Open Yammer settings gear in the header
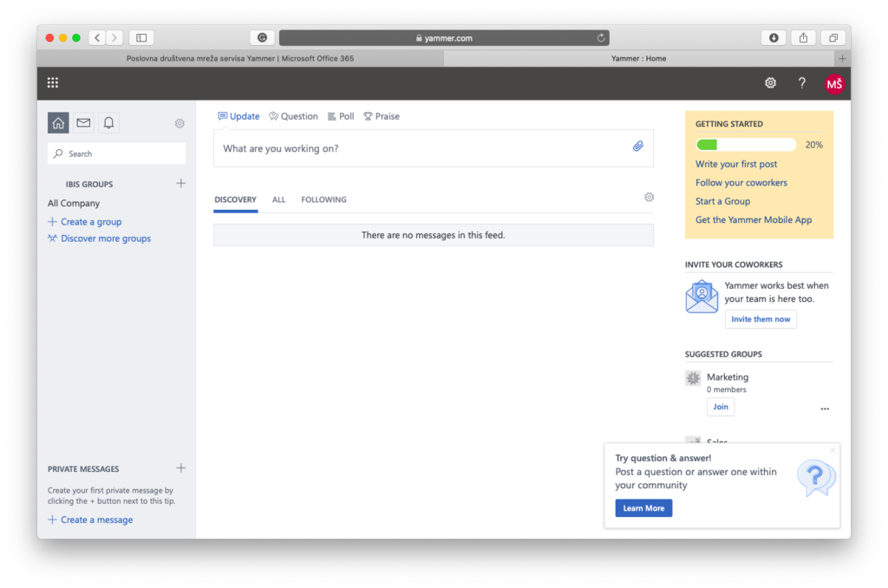 point(770,83)
